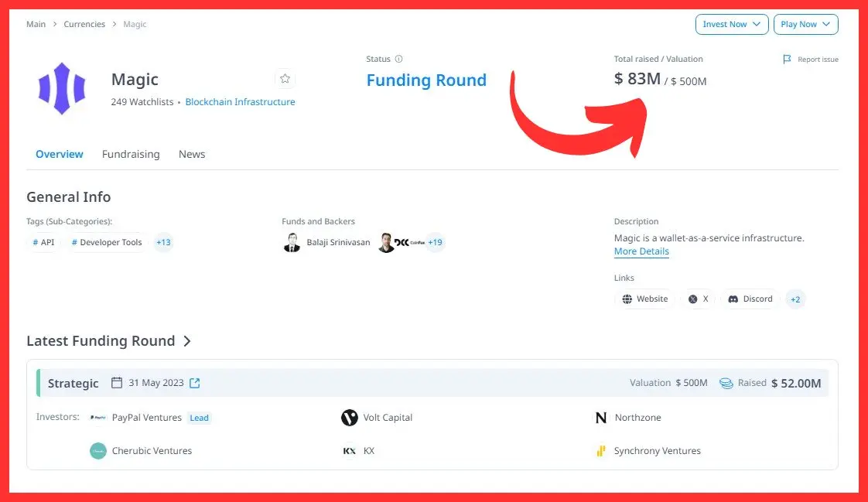Screen dimensions: 868x502
Task: Open the Play Now dropdown
Action: (x=805, y=24)
